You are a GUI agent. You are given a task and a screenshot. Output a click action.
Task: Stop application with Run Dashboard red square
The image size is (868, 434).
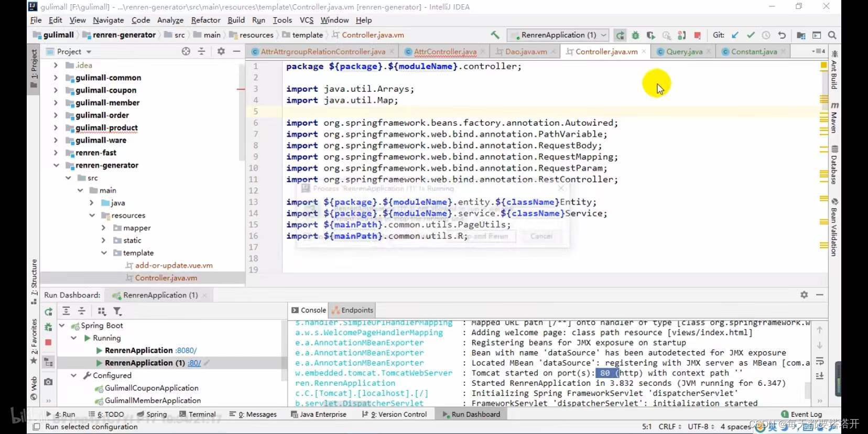click(x=48, y=342)
